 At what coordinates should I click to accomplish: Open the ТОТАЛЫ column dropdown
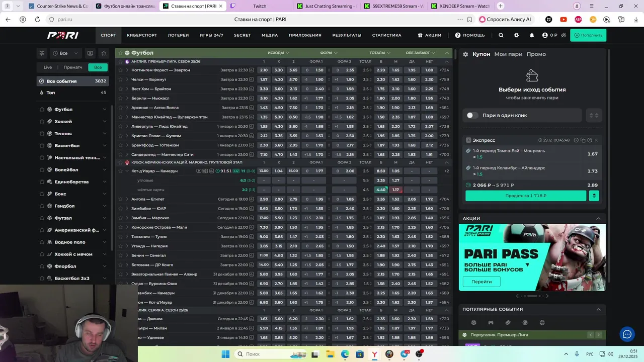point(380,53)
